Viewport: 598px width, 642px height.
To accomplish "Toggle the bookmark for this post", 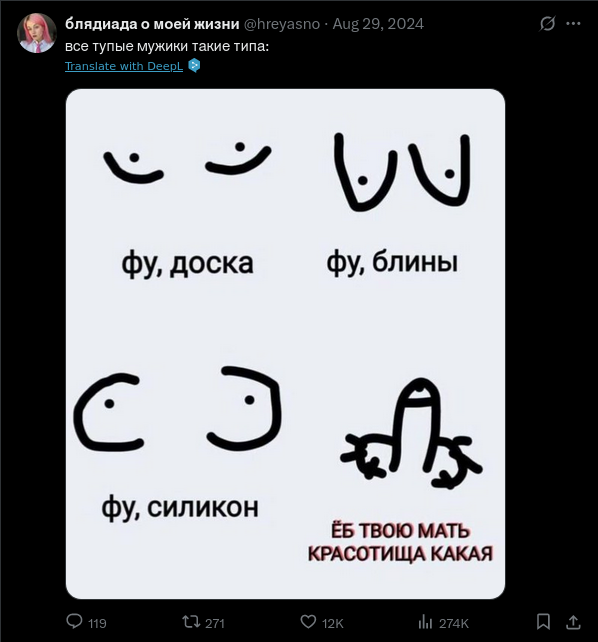I will [543, 622].
